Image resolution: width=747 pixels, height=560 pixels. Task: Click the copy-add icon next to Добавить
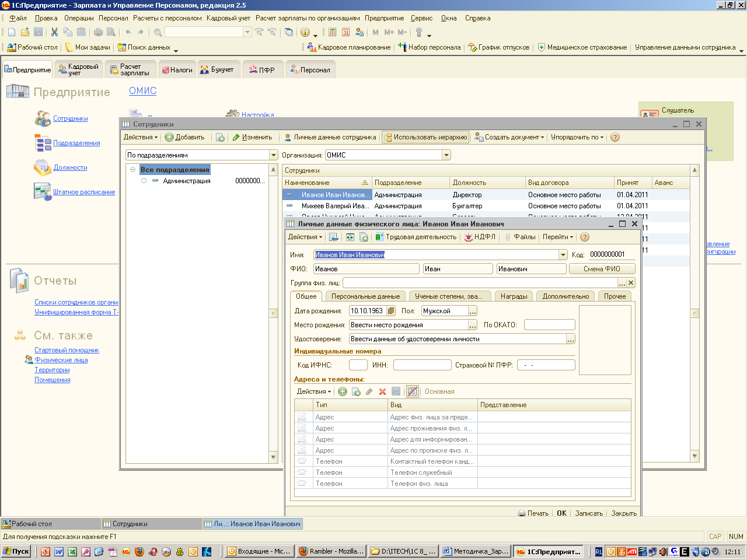click(220, 137)
